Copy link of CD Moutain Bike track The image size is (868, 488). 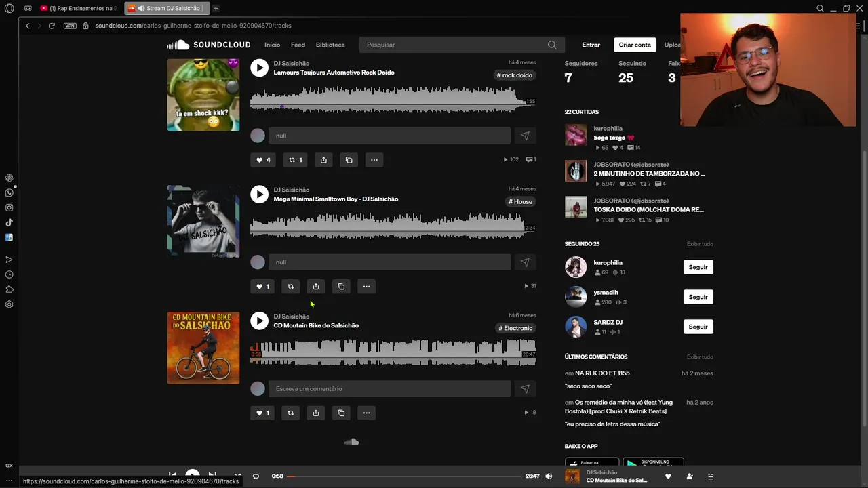pyautogui.click(x=341, y=413)
